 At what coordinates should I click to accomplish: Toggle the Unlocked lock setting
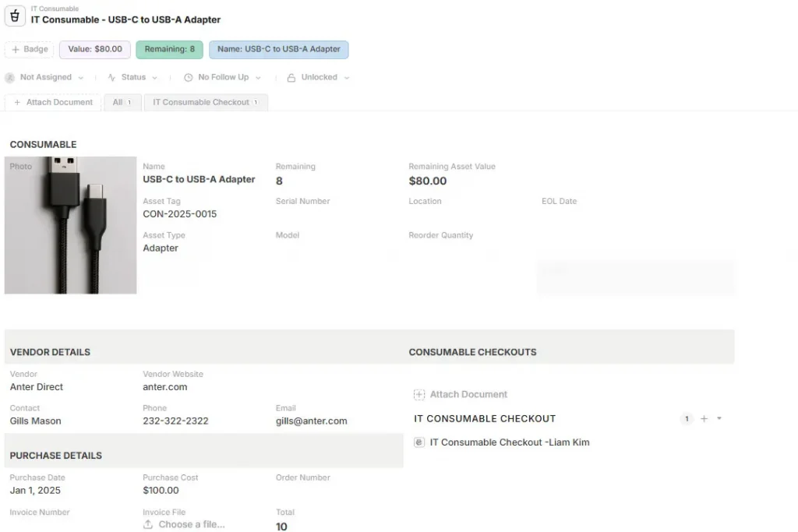point(319,78)
